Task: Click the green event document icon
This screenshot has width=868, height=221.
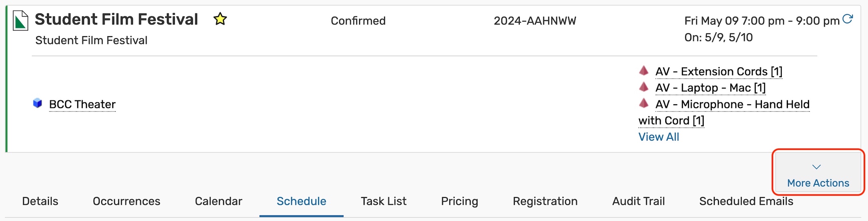Action: click(x=20, y=21)
